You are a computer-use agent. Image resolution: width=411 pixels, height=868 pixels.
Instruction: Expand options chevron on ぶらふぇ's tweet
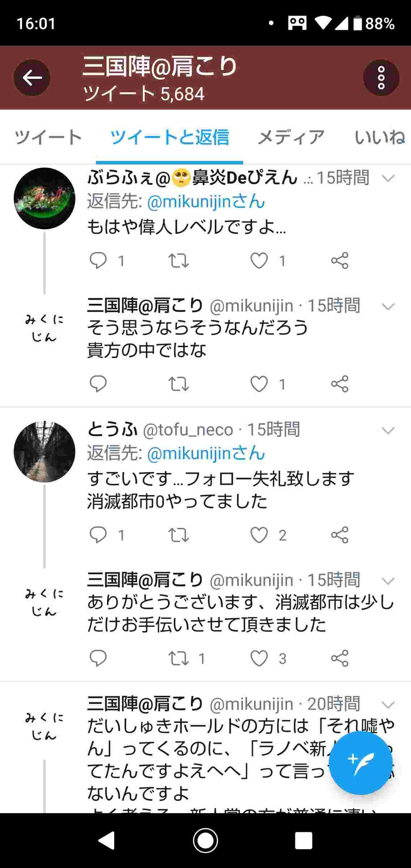tap(388, 178)
